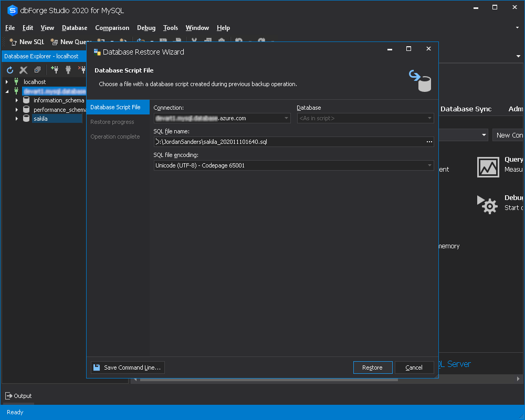This screenshot has height=420, width=525.
Task: Click the Restore button
Action: pyautogui.click(x=373, y=367)
